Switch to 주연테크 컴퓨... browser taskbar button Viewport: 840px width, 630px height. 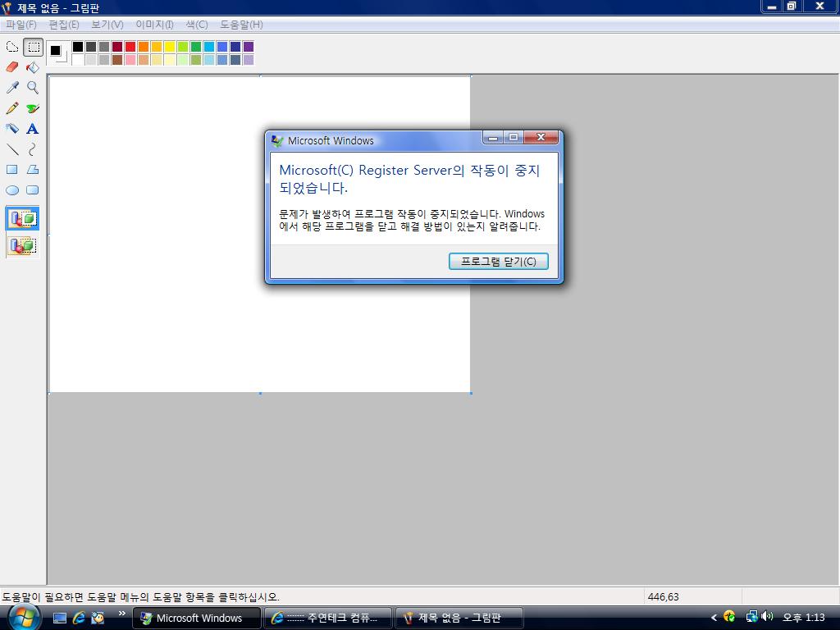(x=328, y=619)
